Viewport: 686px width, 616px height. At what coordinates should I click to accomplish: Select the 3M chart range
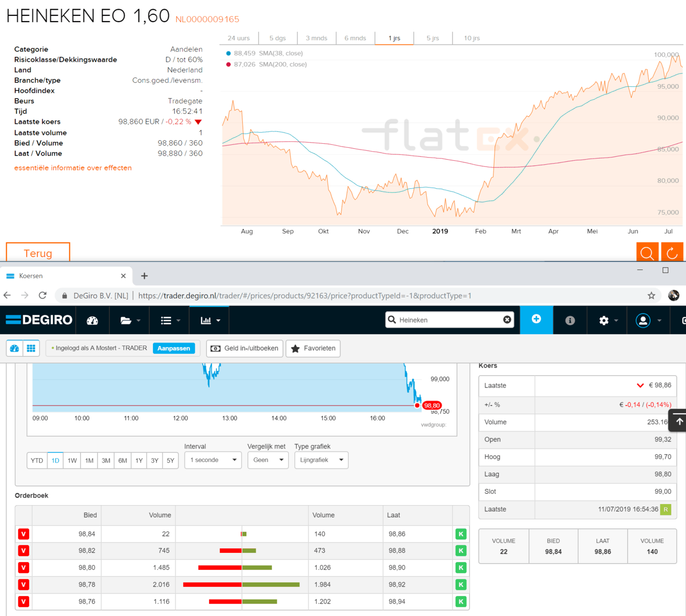[106, 460]
